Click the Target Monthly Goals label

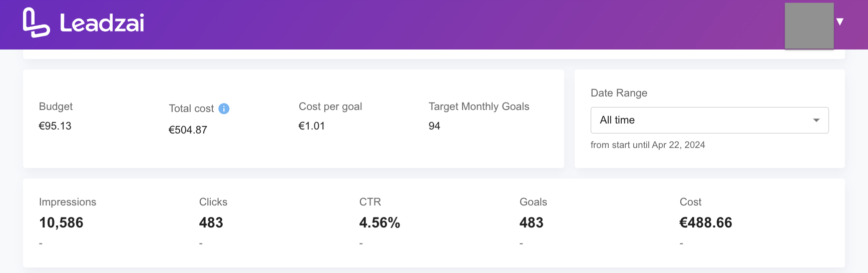tap(479, 106)
